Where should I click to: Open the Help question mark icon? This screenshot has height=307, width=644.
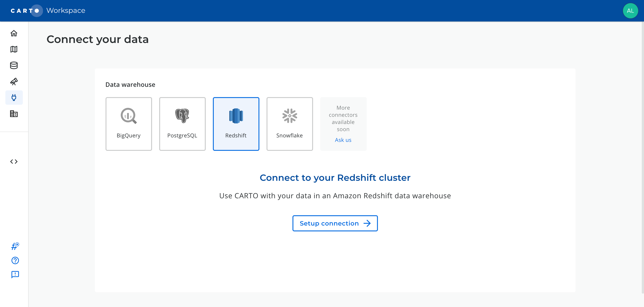click(x=15, y=260)
